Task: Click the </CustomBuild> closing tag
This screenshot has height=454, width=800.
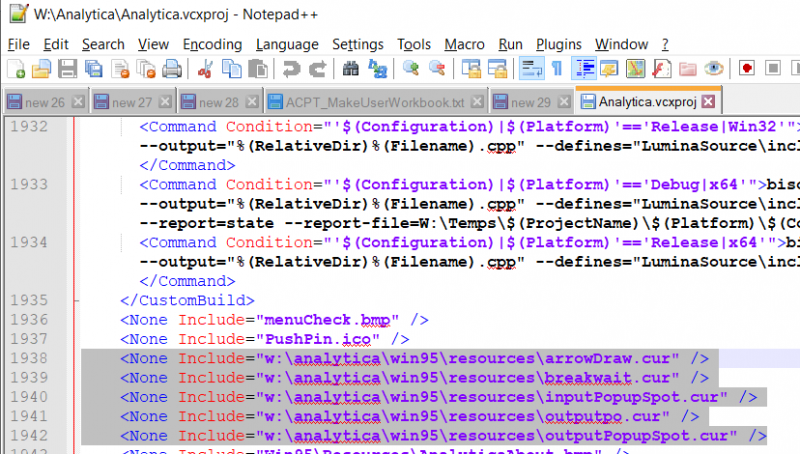Action: [187, 300]
